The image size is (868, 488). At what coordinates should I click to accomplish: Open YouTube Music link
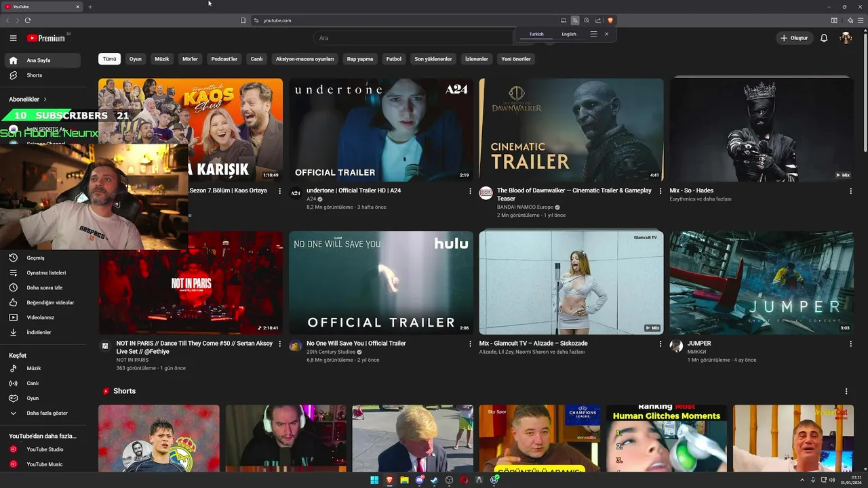(x=43, y=464)
